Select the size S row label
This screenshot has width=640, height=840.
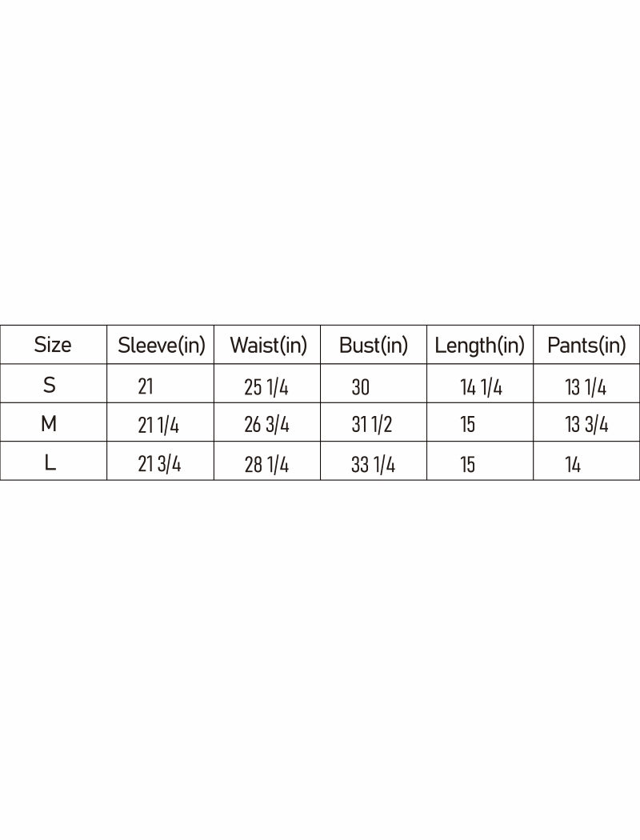pyautogui.click(x=50, y=386)
